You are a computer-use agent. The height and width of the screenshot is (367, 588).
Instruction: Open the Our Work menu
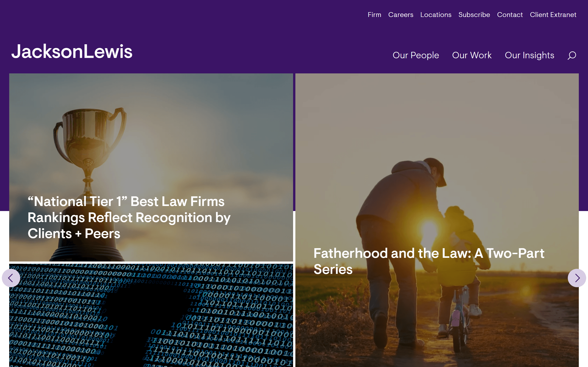click(x=472, y=55)
